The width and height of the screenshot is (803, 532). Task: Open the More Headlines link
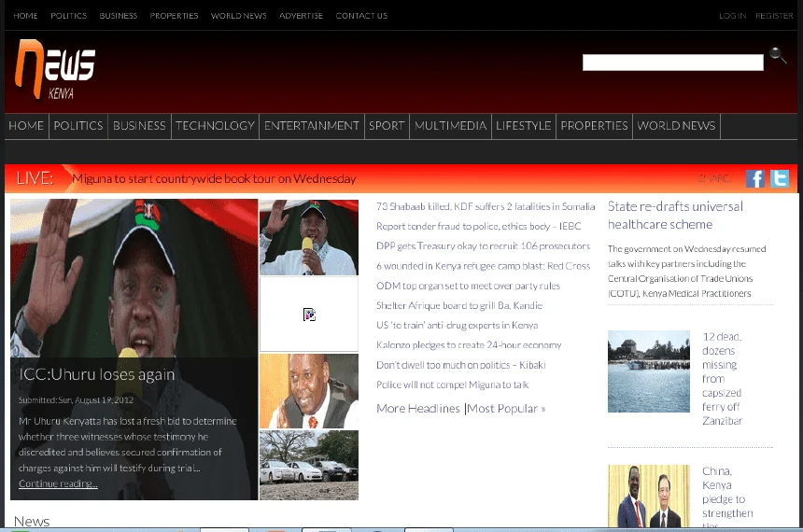click(x=417, y=409)
